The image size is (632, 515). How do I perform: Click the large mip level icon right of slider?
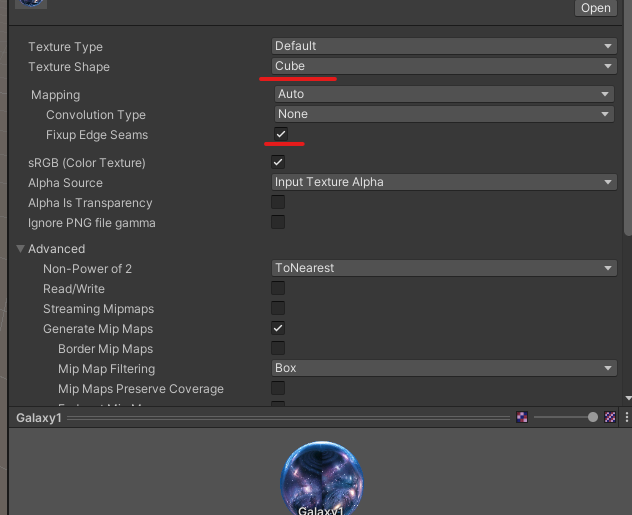tap(610, 417)
